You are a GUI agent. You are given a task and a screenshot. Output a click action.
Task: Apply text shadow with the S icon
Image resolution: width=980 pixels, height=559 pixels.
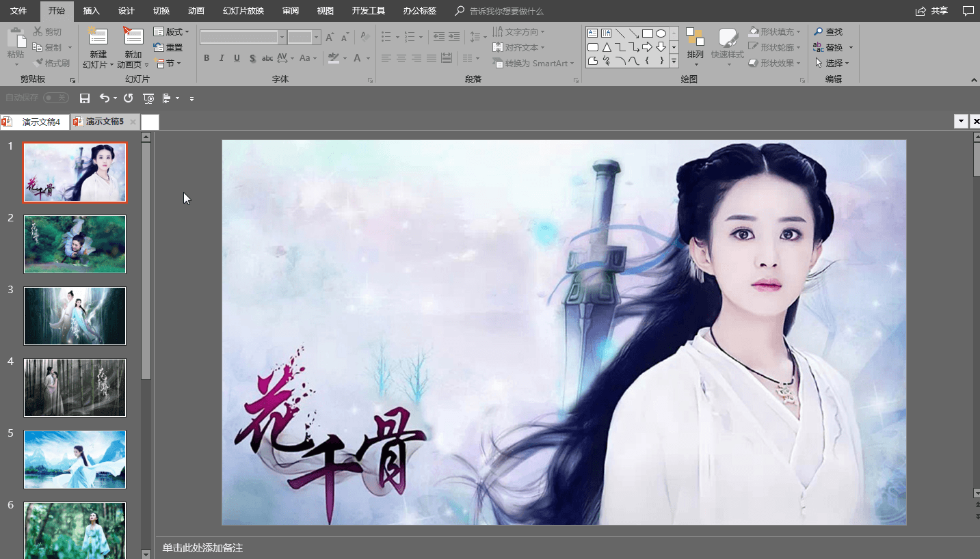[x=252, y=58]
